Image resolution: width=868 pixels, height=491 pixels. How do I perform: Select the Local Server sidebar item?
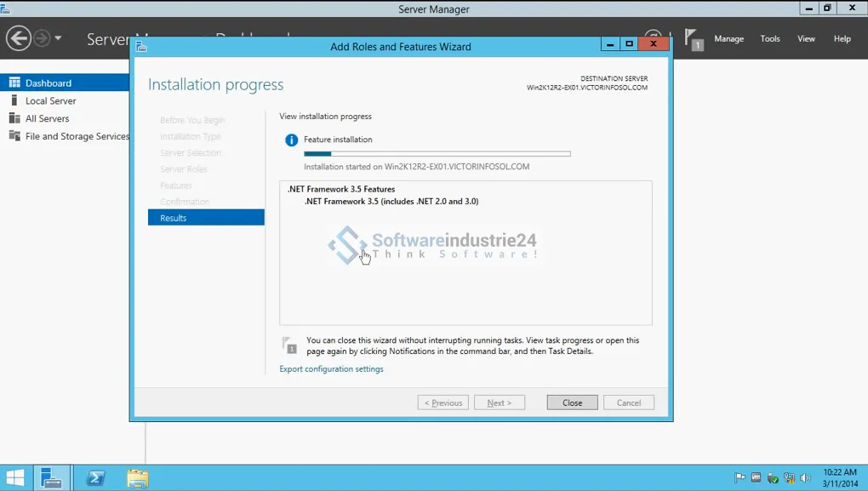(x=50, y=100)
